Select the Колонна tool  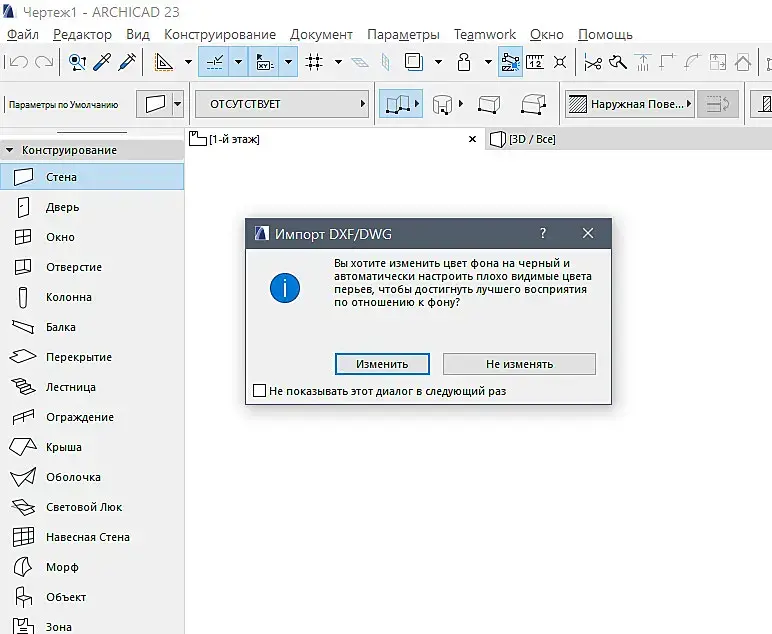click(92, 297)
